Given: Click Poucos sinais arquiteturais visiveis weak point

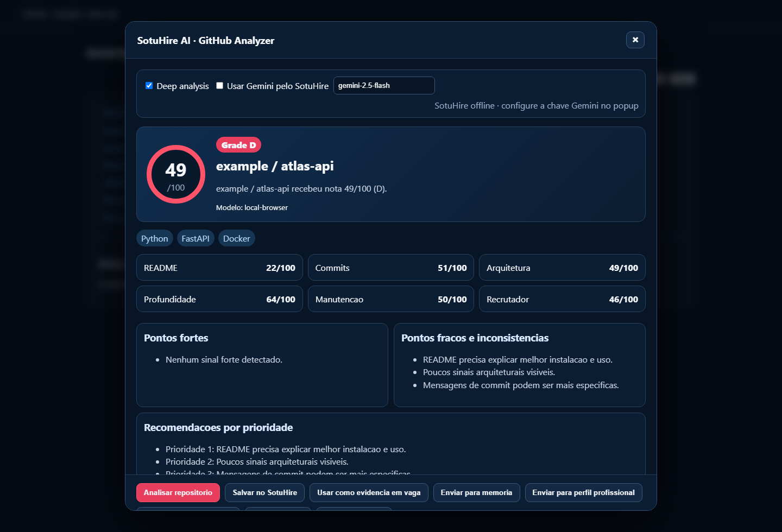Looking at the screenshot, I should [x=489, y=372].
